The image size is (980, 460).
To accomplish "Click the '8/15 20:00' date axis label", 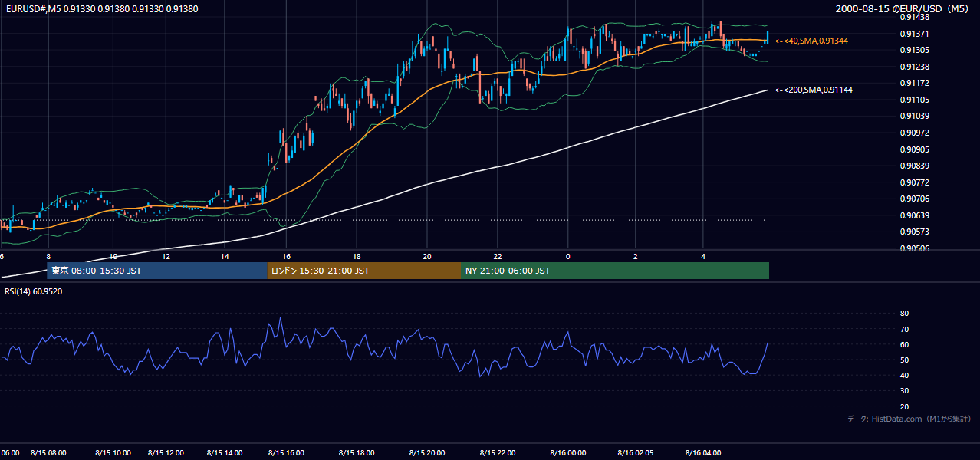I will [427, 453].
